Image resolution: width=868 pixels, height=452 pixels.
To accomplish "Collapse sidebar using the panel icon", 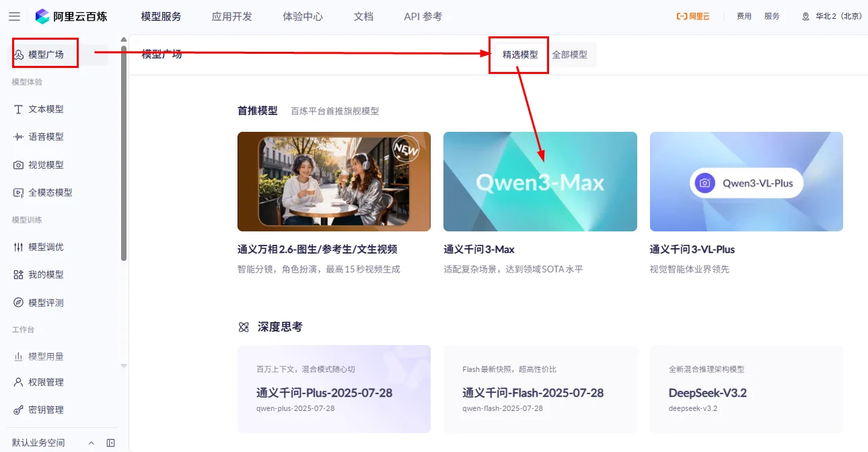I will point(111,443).
